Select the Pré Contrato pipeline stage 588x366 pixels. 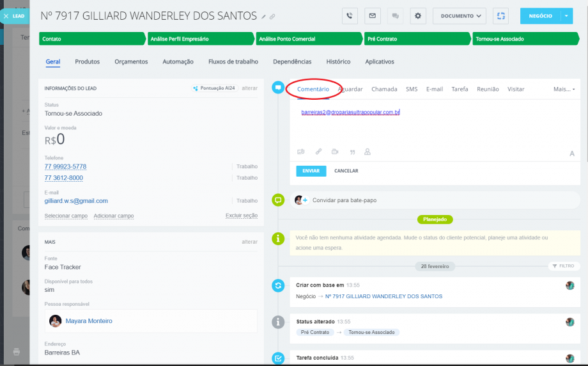point(417,39)
